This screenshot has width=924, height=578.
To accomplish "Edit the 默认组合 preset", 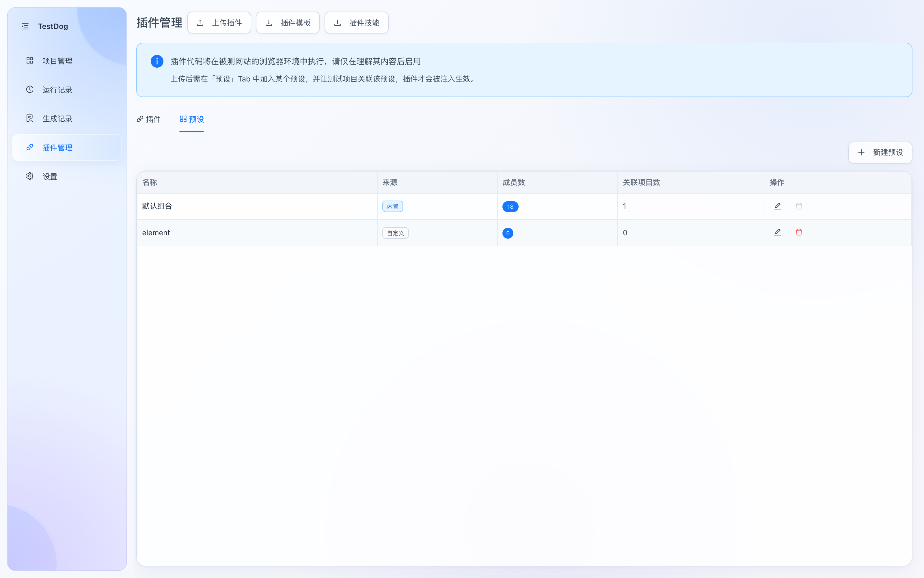I will click(x=777, y=206).
